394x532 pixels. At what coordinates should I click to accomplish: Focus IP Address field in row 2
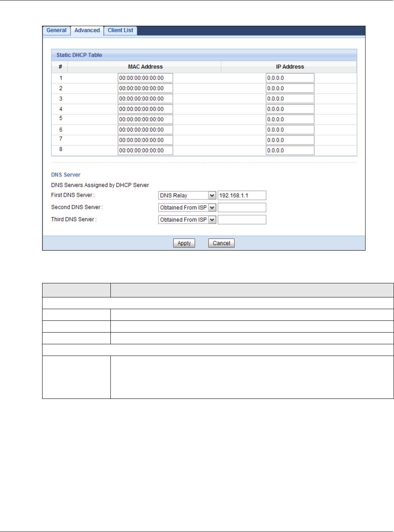(290, 88)
